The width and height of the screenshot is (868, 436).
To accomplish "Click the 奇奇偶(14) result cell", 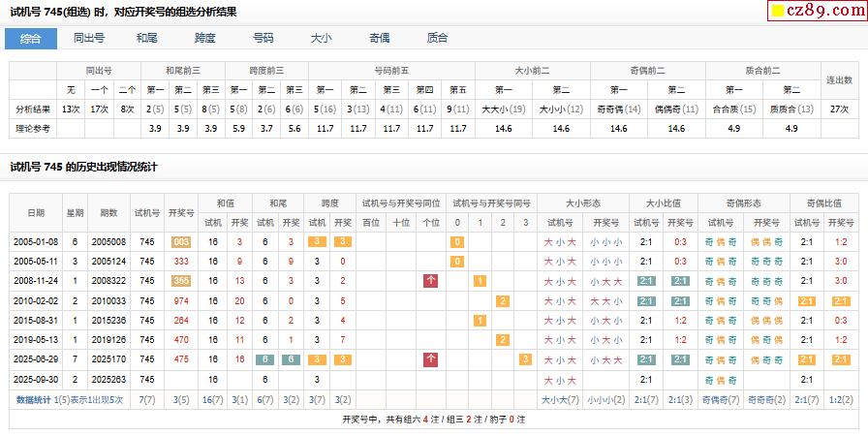I will [619, 109].
